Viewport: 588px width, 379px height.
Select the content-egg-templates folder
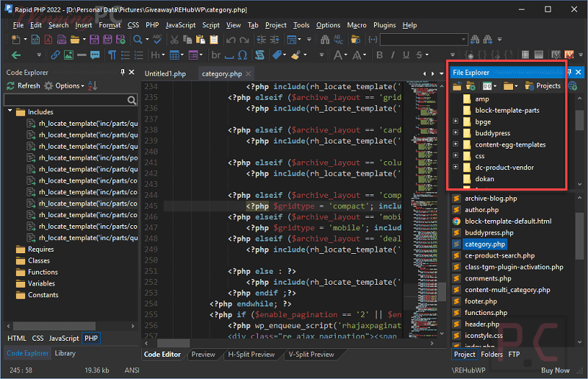(x=510, y=145)
